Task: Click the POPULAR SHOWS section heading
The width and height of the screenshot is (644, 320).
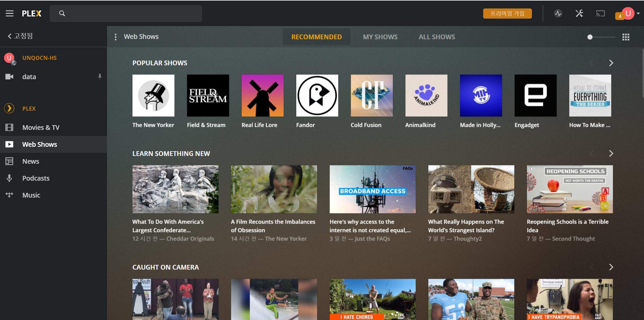Action: [160, 63]
